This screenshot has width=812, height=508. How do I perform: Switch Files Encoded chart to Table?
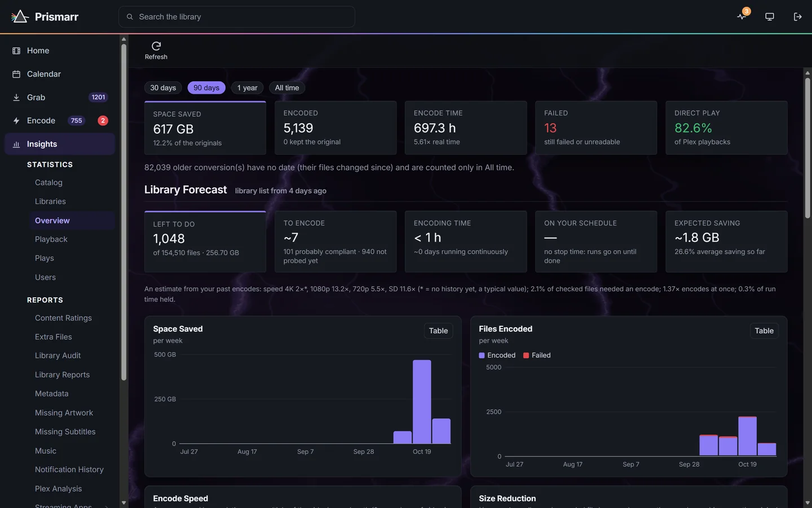point(764,331)
